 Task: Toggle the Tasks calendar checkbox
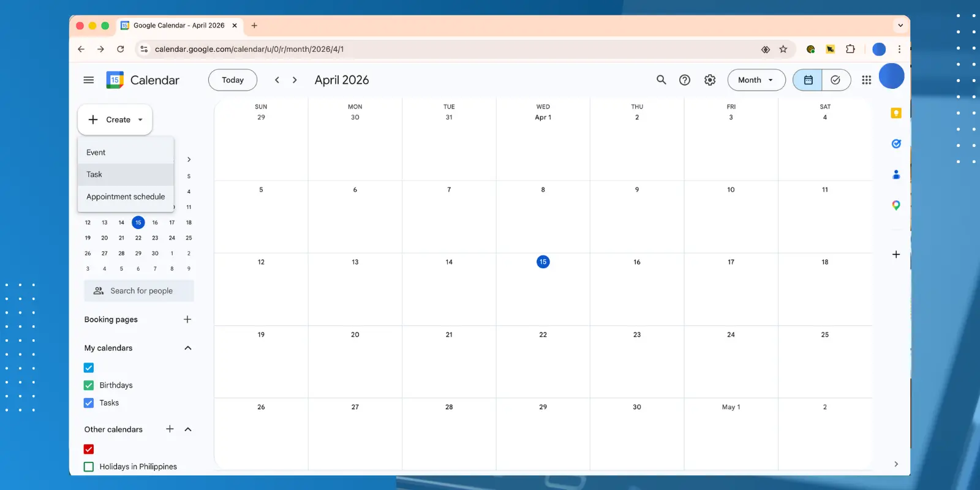coord(89,403)
